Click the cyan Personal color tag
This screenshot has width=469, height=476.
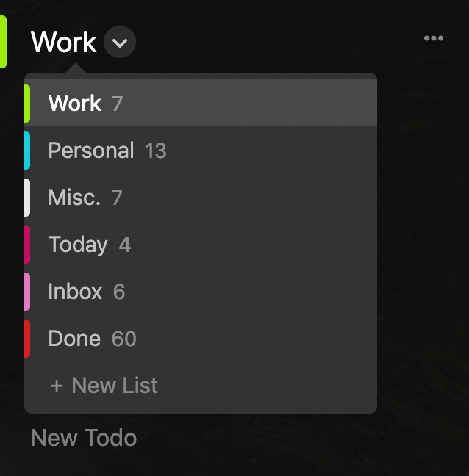coord(27,151)
